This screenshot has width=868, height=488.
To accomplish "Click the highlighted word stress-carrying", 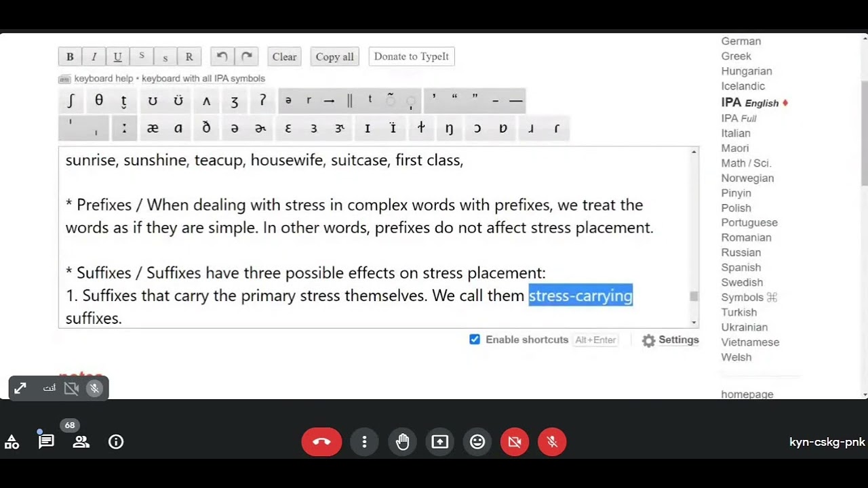I will (580, 296).
